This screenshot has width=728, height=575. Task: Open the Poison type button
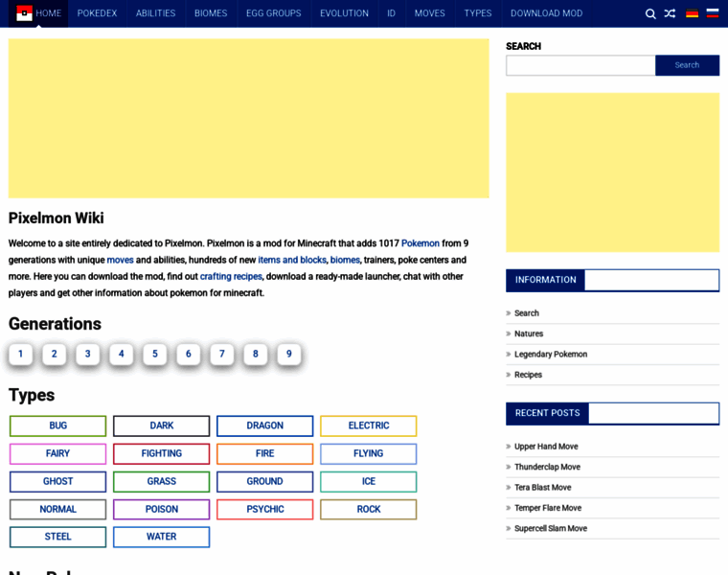(162, 510)
